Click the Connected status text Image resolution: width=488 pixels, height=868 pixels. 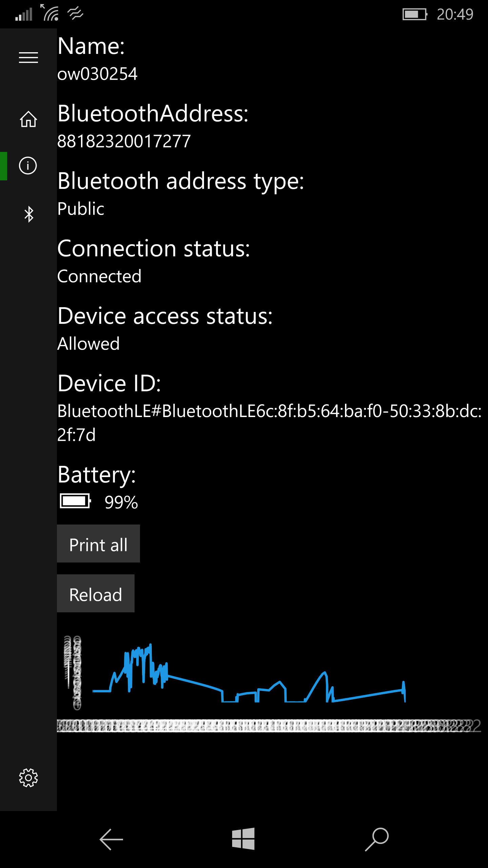tap(99, 276)
